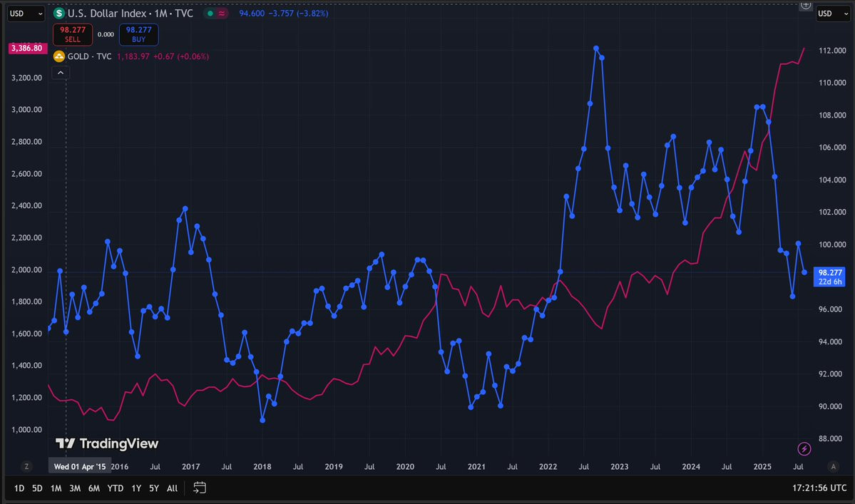
Task: Click the -3.757 (-3.82%) change value
Action: [x=299, y=13]
